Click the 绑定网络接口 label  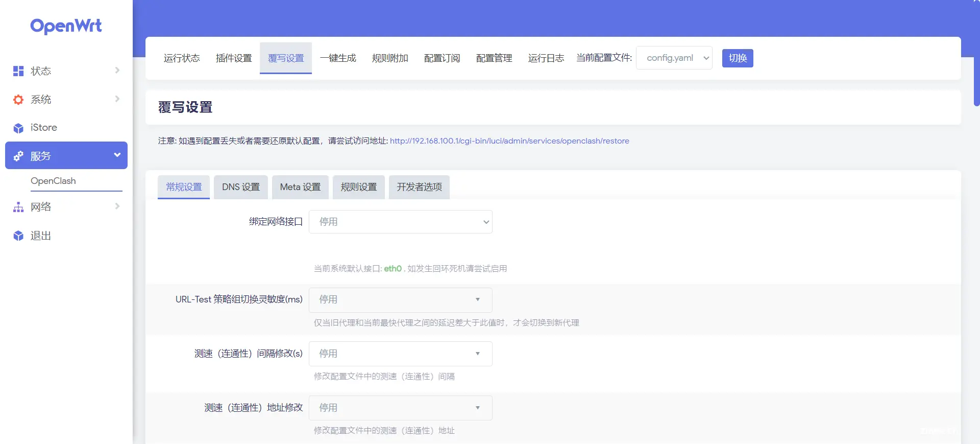(x=276, y=222)
